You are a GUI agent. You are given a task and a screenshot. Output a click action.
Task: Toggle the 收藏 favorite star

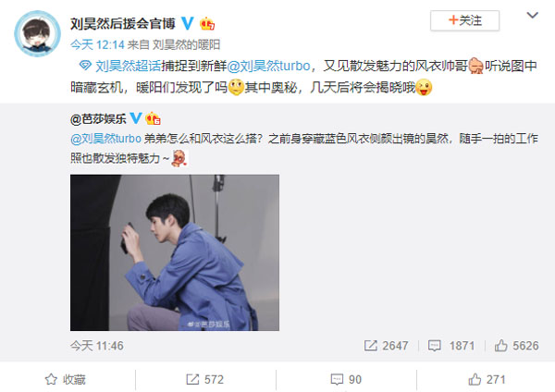click(x=66, y=380)
